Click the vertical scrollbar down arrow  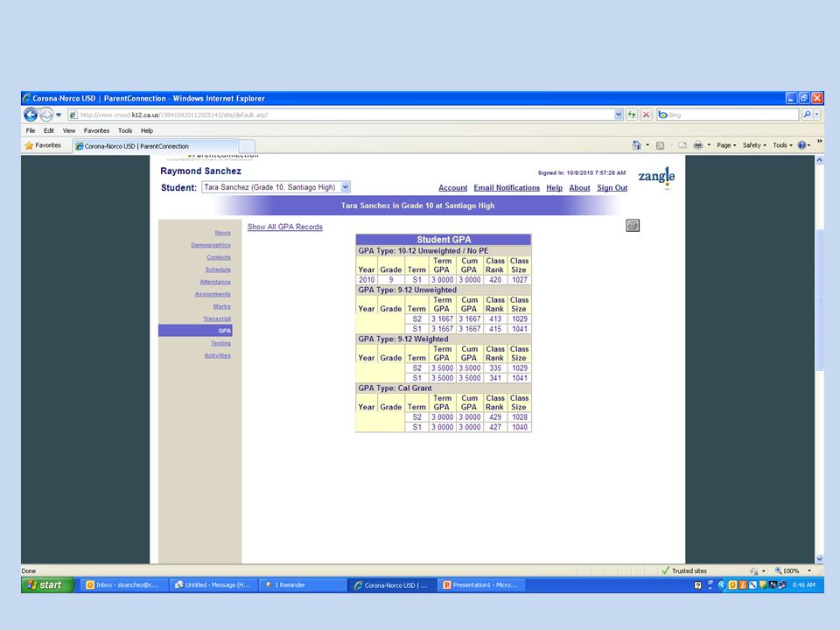(819, 559)
